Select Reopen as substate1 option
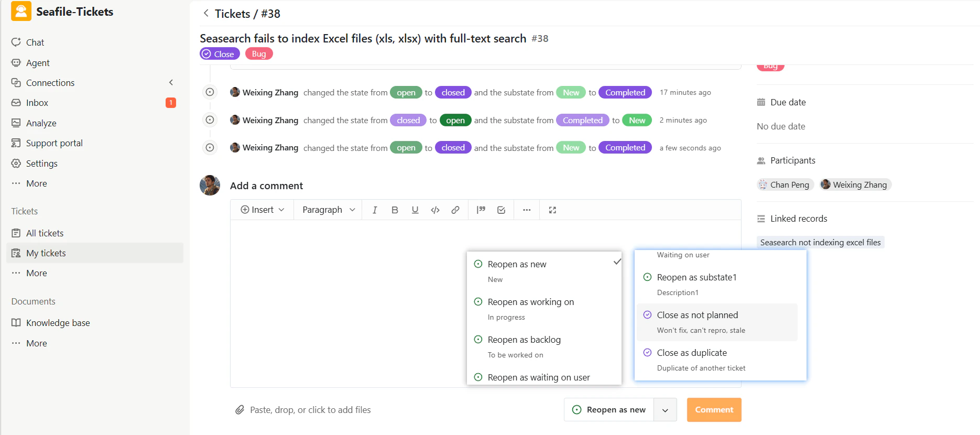 point(717,285)
